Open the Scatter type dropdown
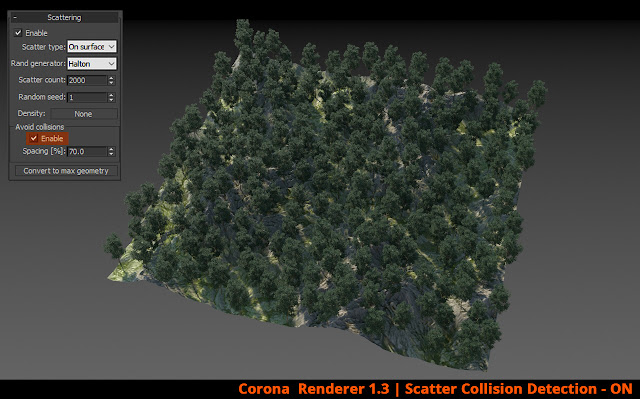Viewport: 640px width, 399px height. [x=92, y=47]
